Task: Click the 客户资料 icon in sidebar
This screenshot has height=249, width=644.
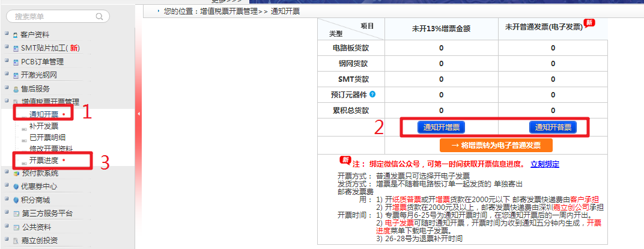Action: click(16, 35)
